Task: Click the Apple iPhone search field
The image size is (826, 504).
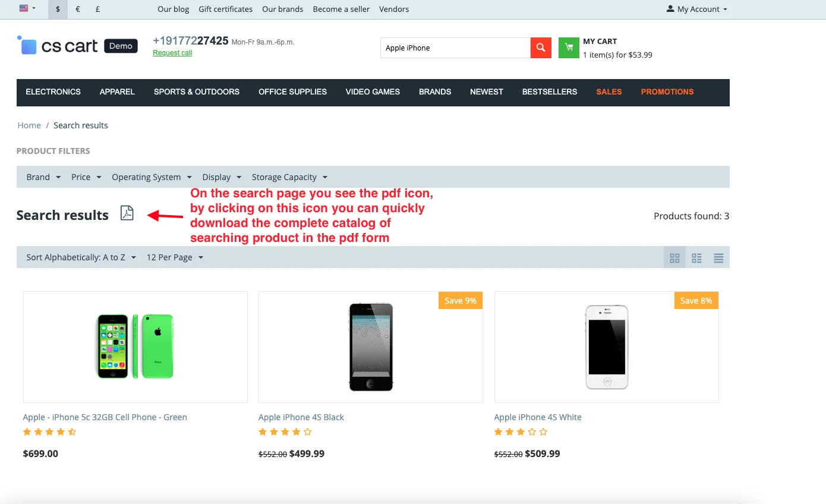Action: 455,48
